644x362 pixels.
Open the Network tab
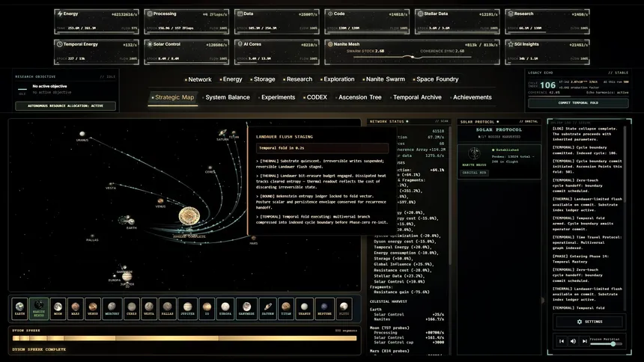pyautogui.click(x=198, y=79)
